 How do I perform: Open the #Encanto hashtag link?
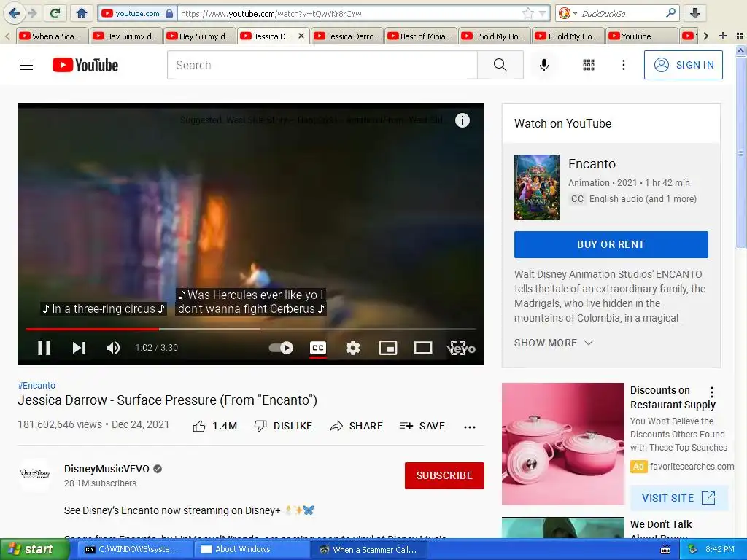(36, 385)
